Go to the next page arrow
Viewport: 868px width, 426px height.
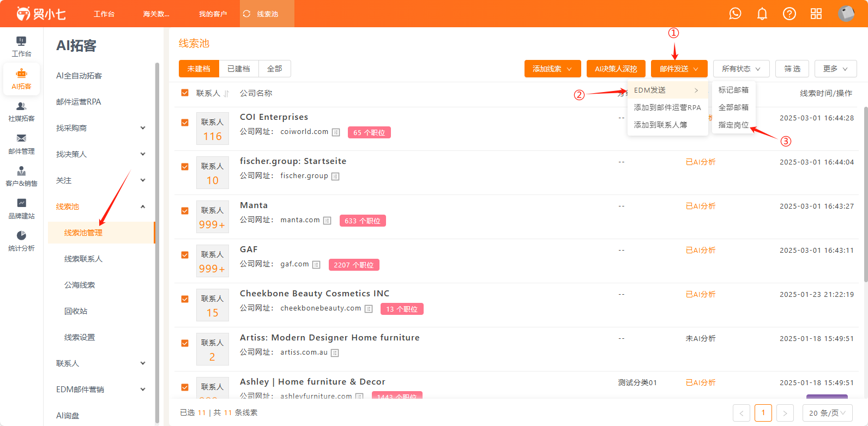[785, 413]
